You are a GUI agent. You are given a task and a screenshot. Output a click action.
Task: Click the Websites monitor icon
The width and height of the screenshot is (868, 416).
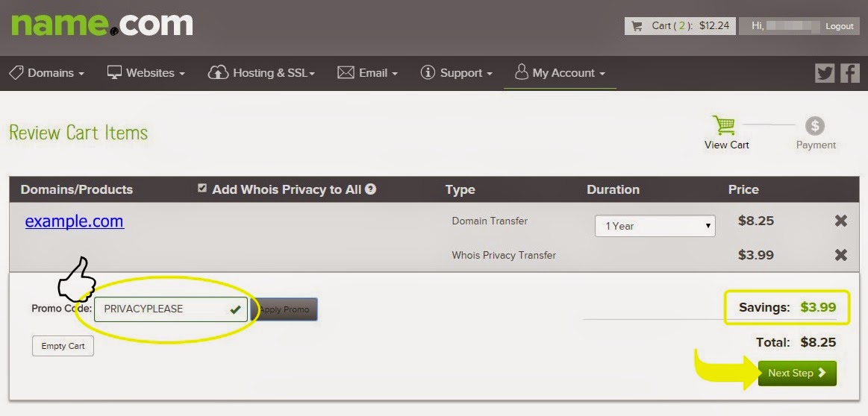tap(114, 72)
